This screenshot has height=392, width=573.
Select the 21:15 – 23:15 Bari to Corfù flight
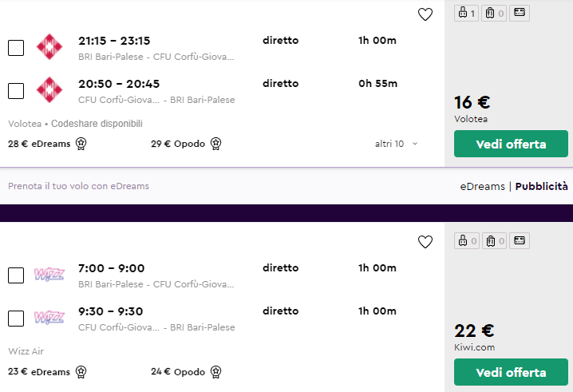(x=16, y=48)
